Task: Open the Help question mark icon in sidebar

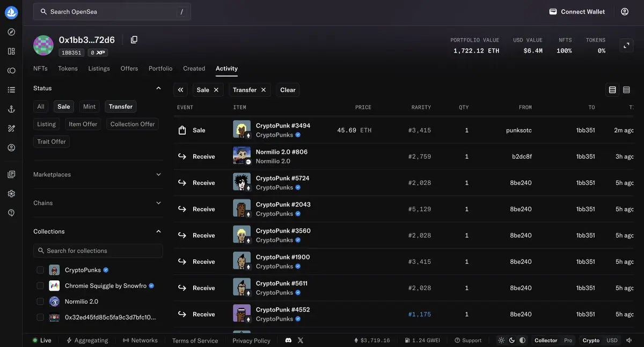Action: [x=11, y=213]
